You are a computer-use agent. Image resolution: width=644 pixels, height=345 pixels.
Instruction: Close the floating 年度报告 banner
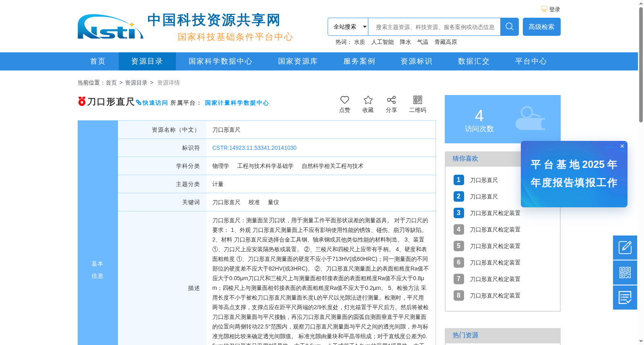click(x=622, y=146)
